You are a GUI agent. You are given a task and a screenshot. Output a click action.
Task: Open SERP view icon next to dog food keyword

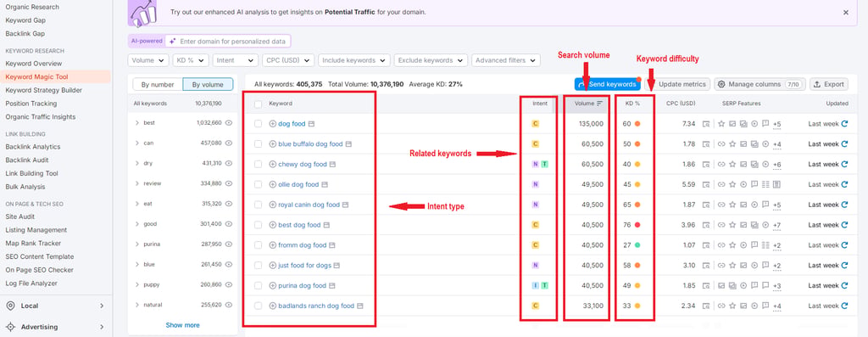click(x=311, y=124)
